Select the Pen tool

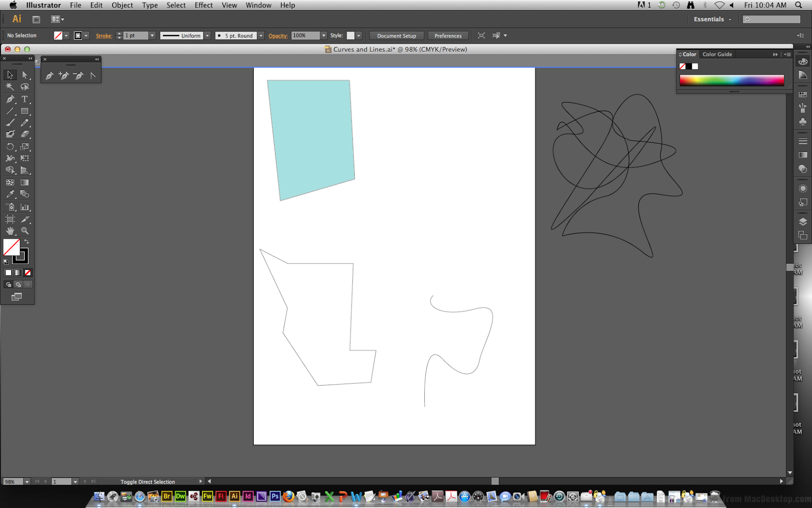(10, 100)
